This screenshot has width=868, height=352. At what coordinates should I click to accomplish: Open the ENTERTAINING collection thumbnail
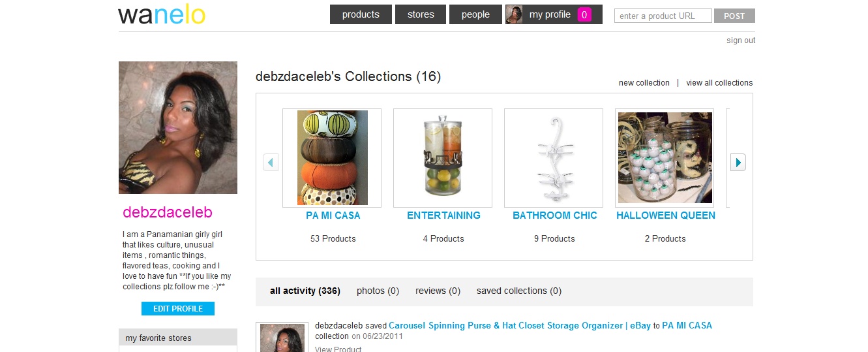[x=443, y=158]
